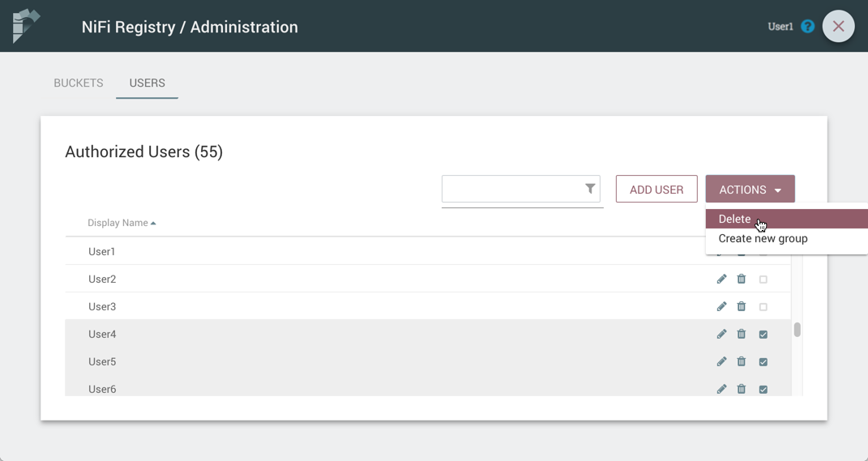Click the filter funnel icon
Image resolution: width=868 pixels, height=461 pixels.
pos(590,189)
